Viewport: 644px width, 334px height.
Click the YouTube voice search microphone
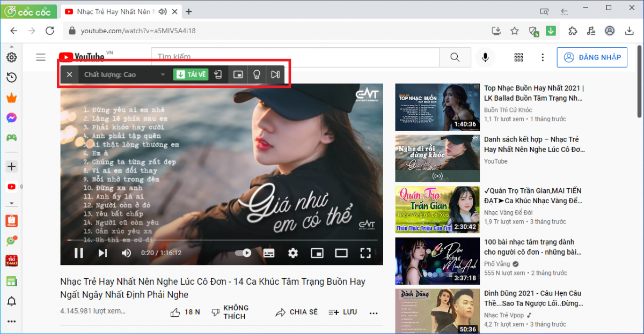click(485, 57)
